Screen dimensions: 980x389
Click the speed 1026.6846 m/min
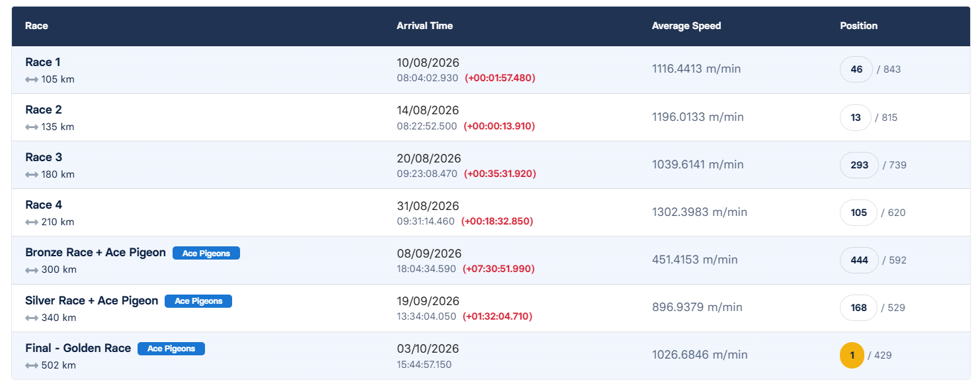tap(700, 355)
